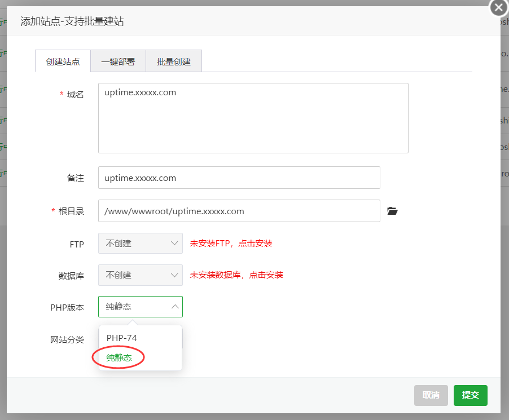
Task: Focus the 域名 text area
Action: pyautogui.click(x=253, y=118)
